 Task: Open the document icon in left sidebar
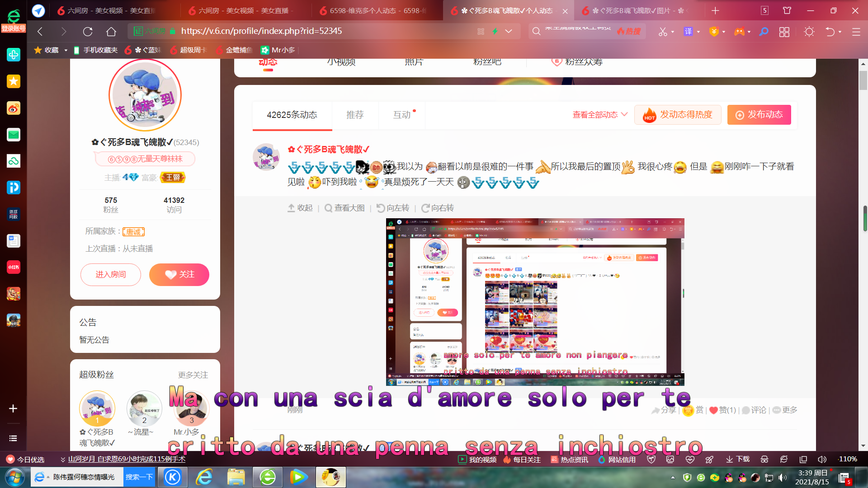click(x=14, y=241)
